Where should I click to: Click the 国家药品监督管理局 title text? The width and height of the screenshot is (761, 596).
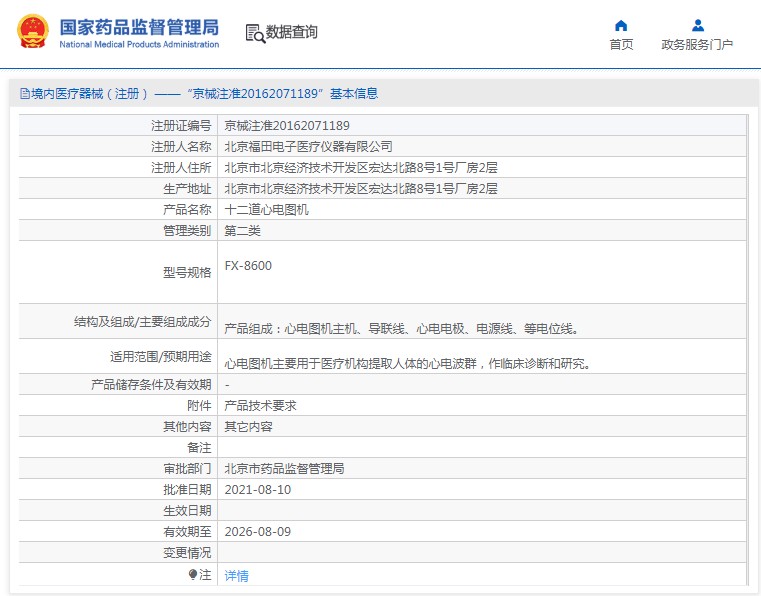[138, 26]
